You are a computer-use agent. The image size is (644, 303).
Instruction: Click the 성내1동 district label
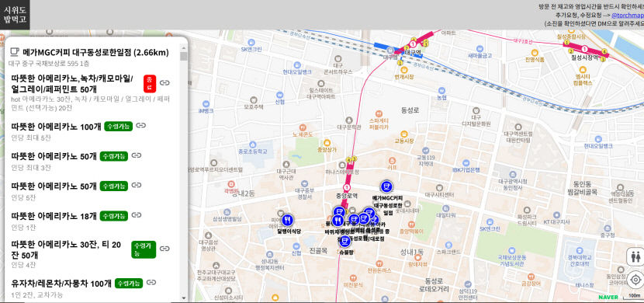tap(412, 251)
